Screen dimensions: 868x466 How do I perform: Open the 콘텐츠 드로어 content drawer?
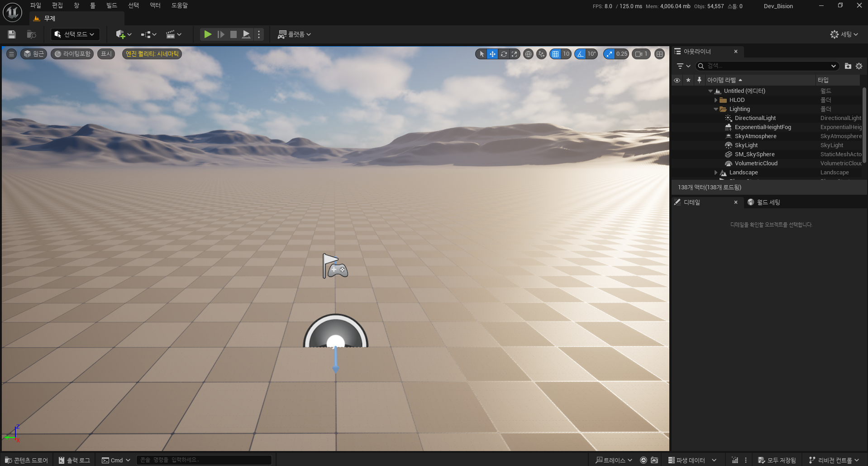[x=26, y=460]
